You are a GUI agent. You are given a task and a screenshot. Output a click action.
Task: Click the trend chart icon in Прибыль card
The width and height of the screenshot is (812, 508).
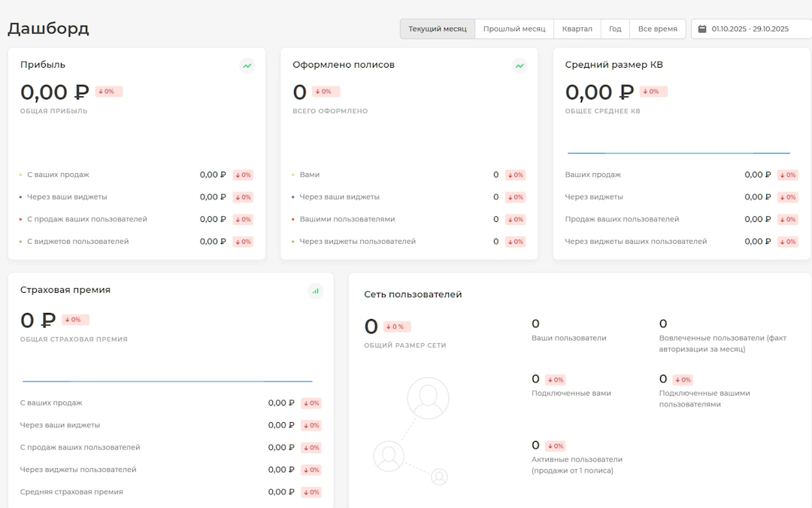click(247, 66)
